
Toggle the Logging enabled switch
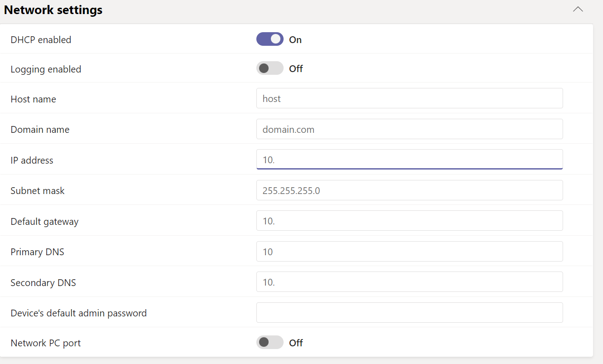coord(270,68)
